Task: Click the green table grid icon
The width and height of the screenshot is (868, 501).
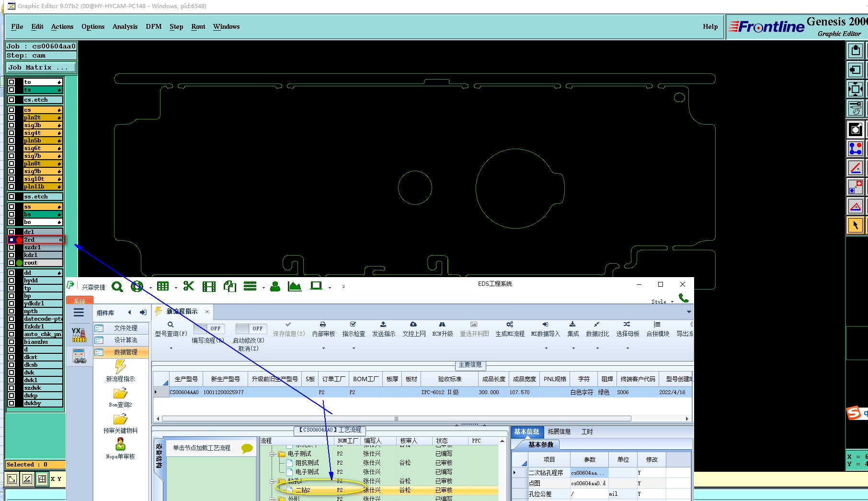Action: tap(163, 286)
